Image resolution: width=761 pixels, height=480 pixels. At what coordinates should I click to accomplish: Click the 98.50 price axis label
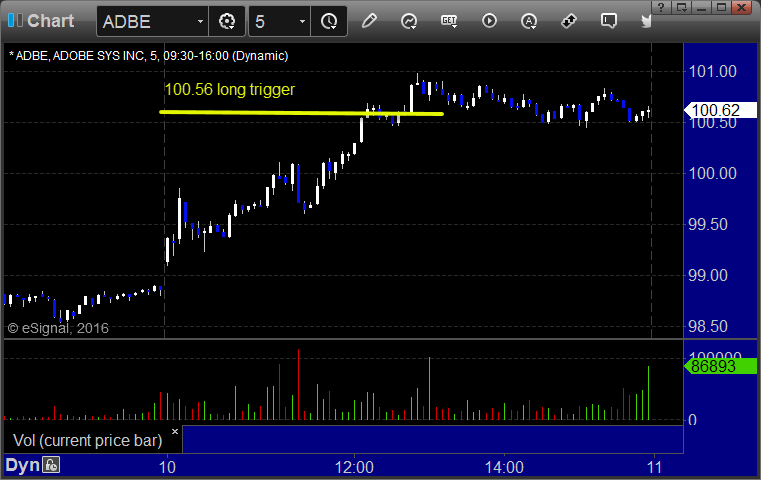coord(708,326)
